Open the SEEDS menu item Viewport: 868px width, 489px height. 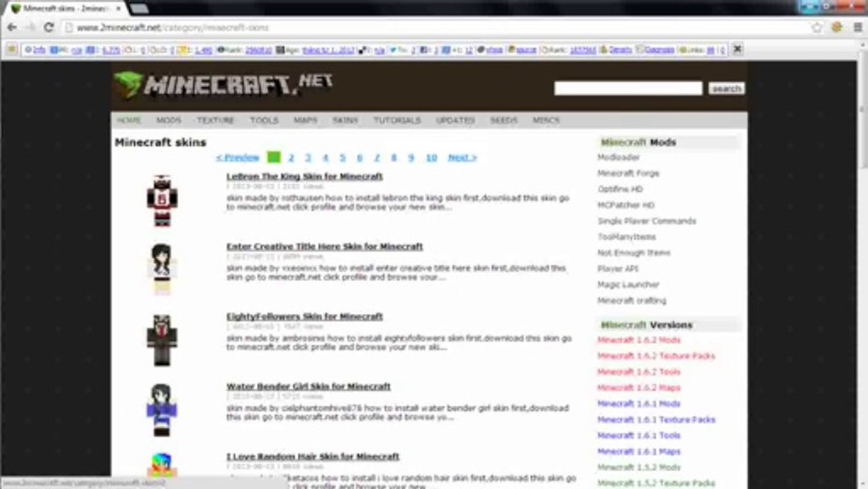coord(504,120)
